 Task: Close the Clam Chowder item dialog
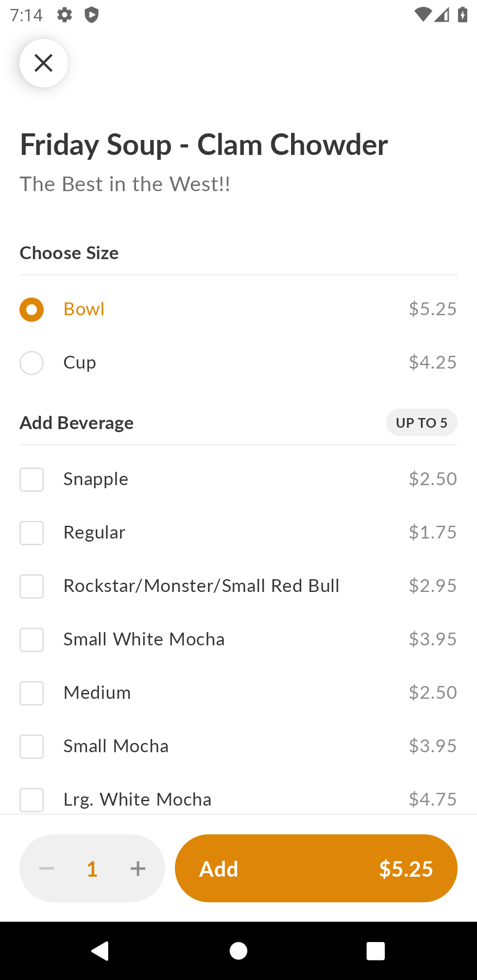pos(44,63)
